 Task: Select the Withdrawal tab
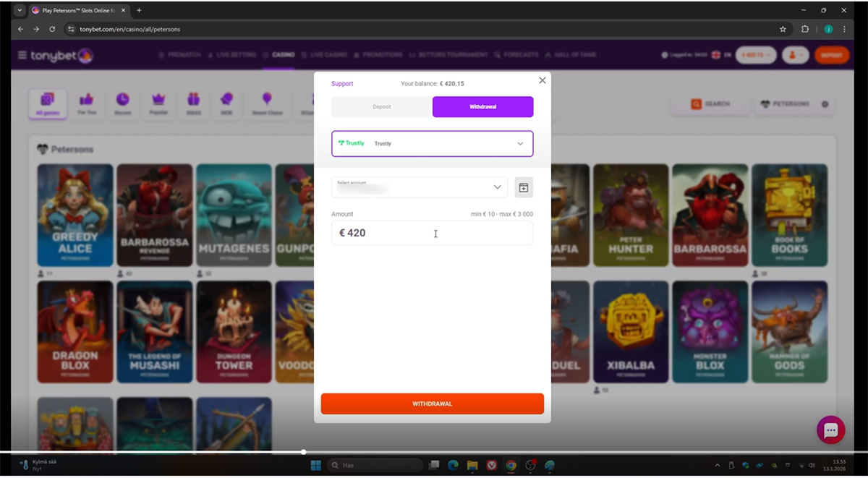point(482,107)
